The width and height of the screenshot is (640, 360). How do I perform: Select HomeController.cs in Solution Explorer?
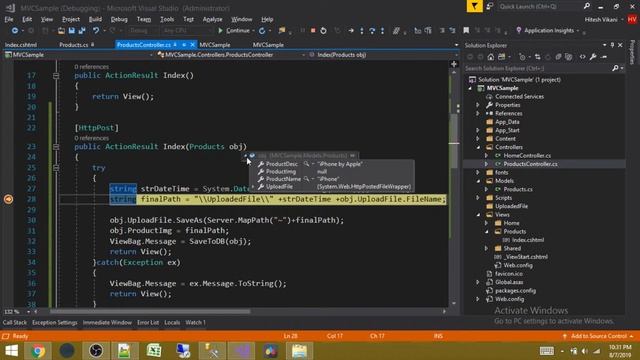point(527,156)
